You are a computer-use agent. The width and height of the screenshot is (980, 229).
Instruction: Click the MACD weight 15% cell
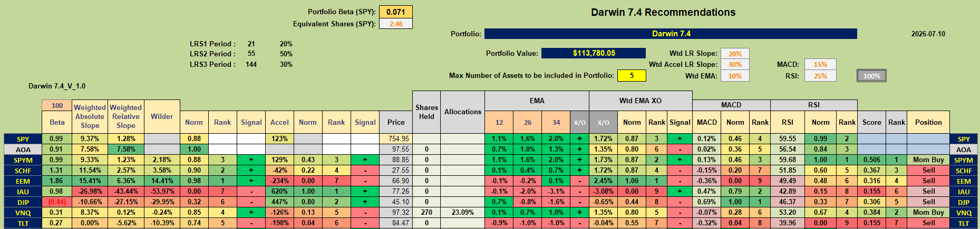(820, 64)
